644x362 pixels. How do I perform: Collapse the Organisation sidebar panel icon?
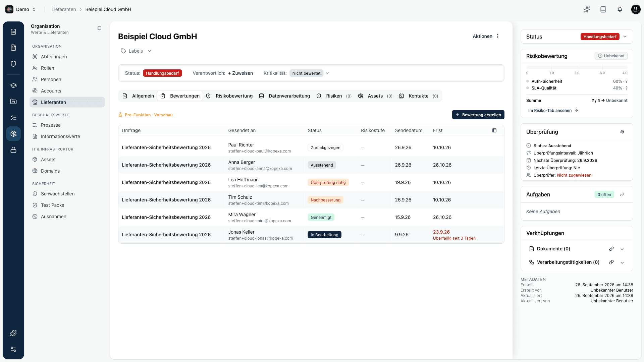pyautogui.click(x=99, y=28)
